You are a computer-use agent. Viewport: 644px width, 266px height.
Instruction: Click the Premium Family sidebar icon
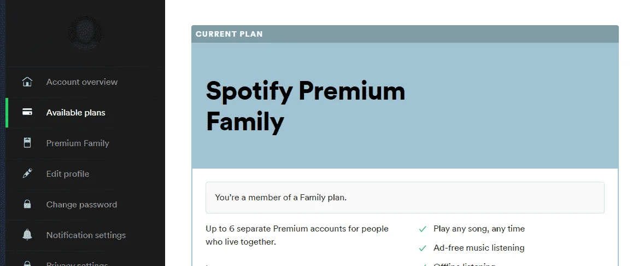[x=27, y=143]
